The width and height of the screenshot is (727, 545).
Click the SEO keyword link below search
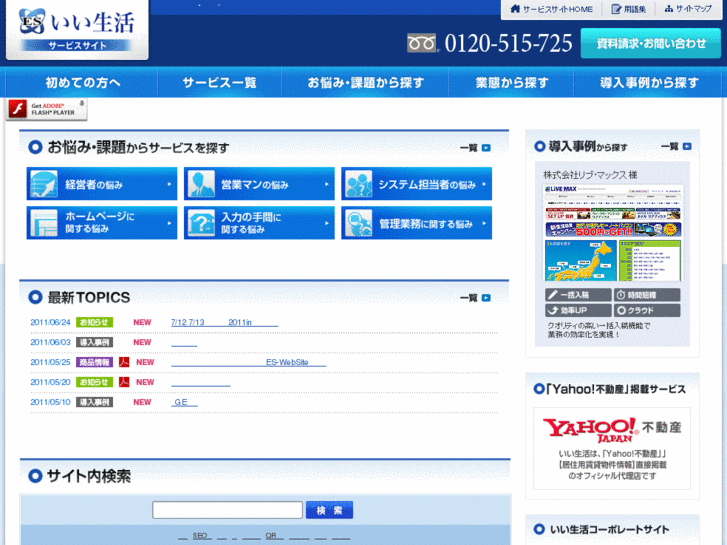click(200, 536)
